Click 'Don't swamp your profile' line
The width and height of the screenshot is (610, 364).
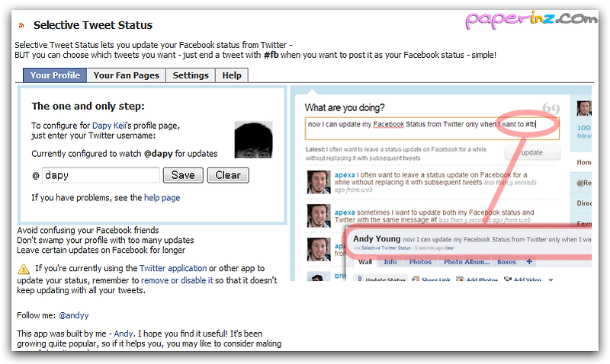tap(105, 240)
